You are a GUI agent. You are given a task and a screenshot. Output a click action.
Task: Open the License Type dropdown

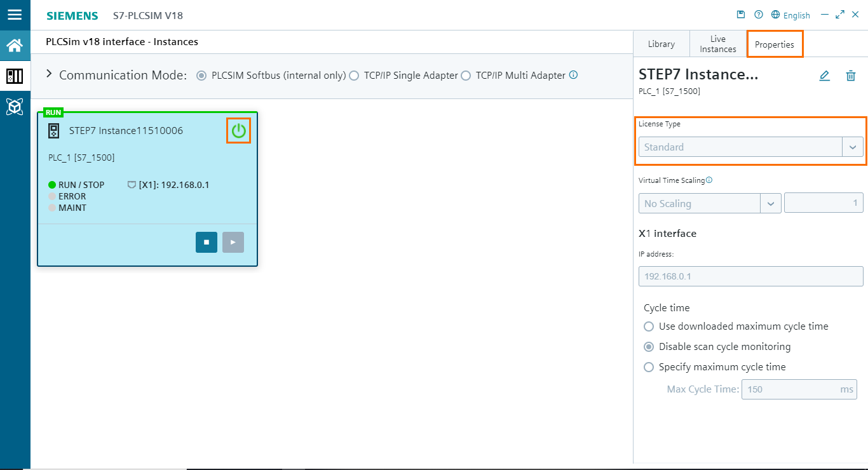(853, 147)
